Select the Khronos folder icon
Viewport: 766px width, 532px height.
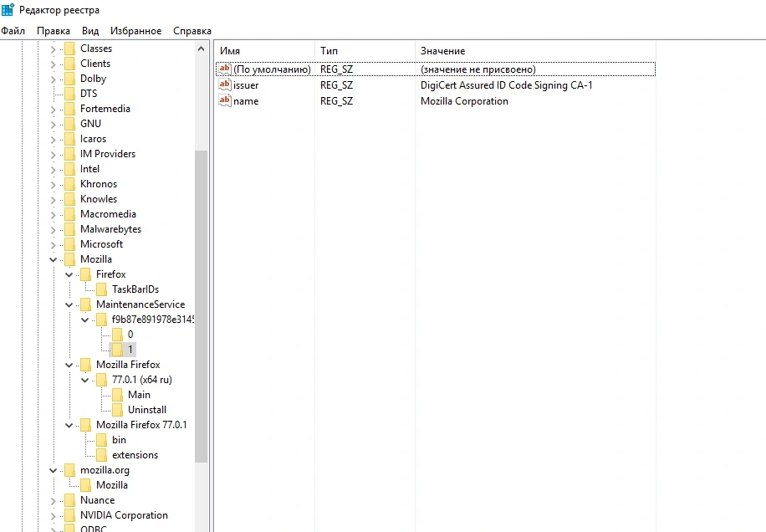point(70,184)
